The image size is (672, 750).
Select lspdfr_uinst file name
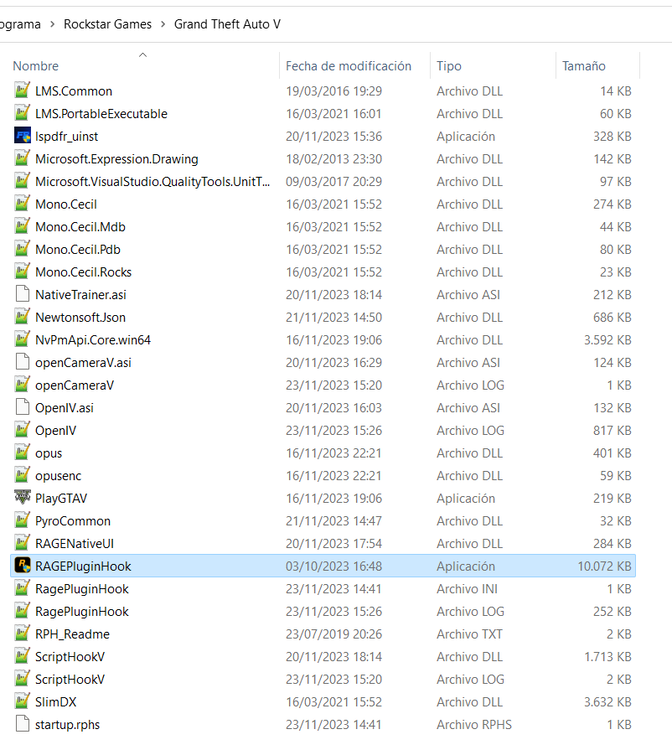click(66, 136)
